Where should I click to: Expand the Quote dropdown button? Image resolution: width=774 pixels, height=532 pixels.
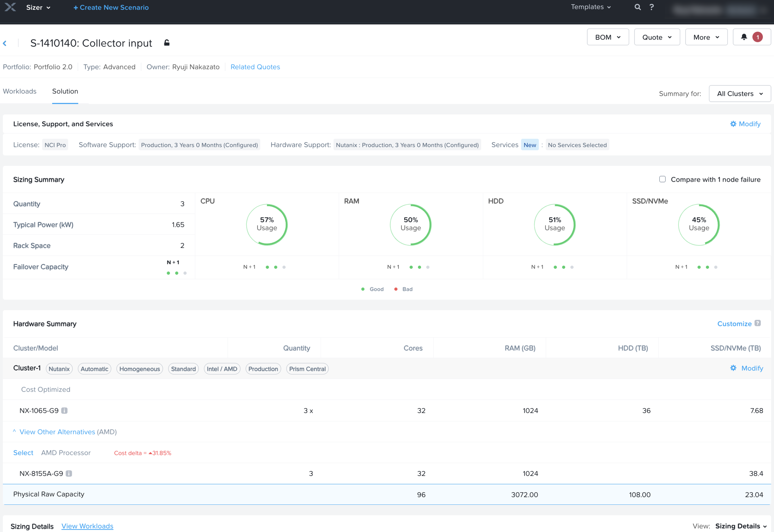coord(657,37)
